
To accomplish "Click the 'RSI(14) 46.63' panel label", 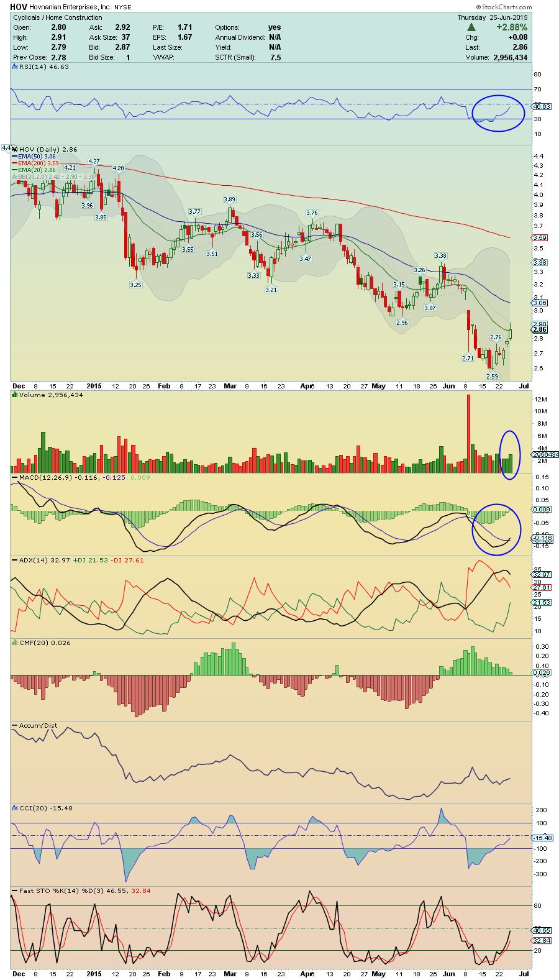I will (x=43, y=66).
